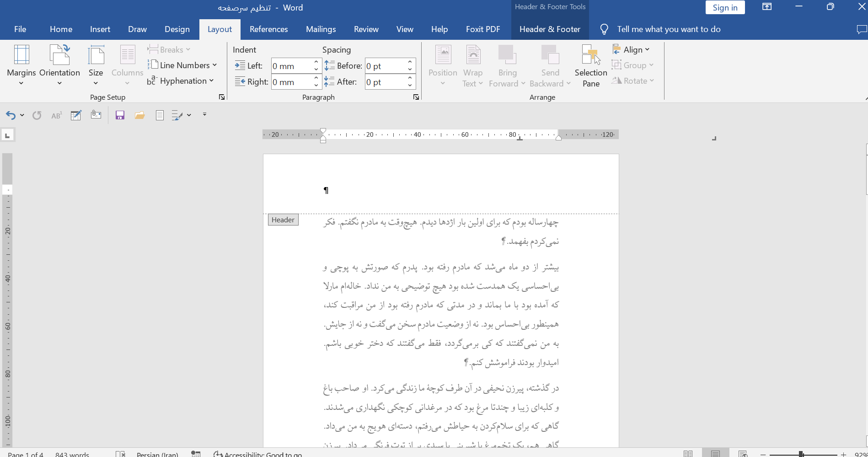
Task: Click the 843 words count
Action: 72,454
